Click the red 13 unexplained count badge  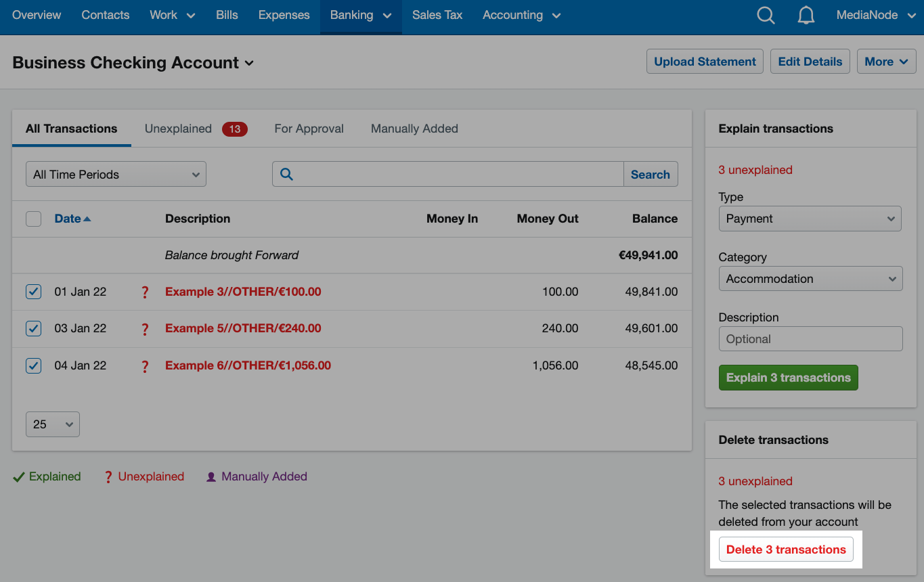(235, 129)
